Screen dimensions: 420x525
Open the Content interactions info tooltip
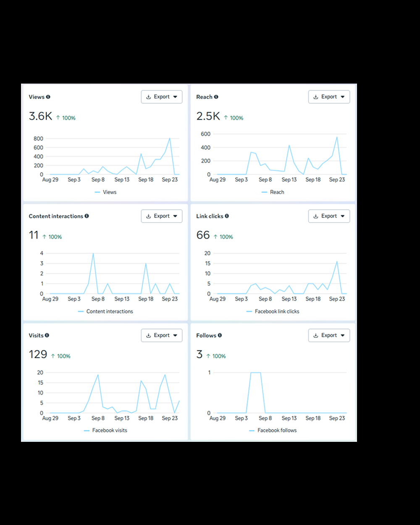87,216
